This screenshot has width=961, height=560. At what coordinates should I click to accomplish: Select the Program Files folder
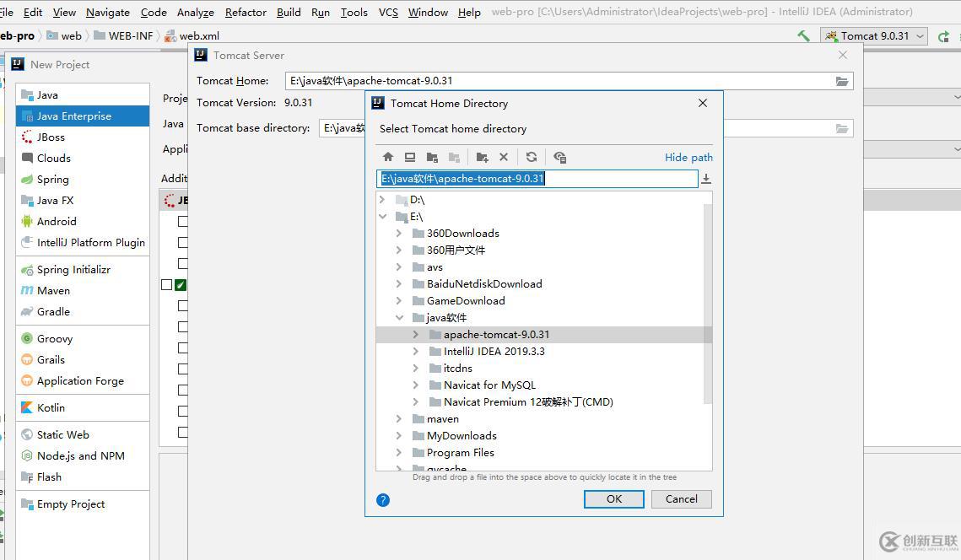[461, 453]
